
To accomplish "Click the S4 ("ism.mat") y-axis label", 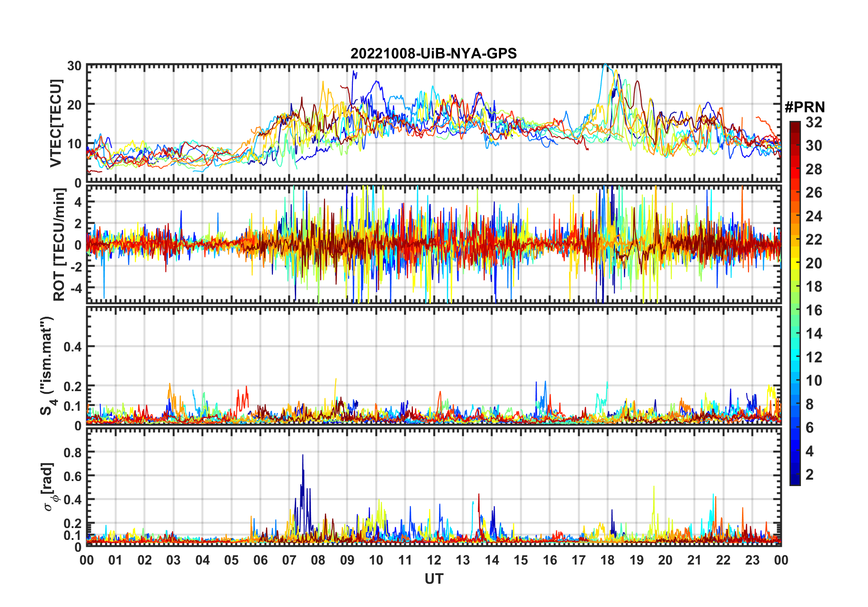I will (x=47, y=366).
